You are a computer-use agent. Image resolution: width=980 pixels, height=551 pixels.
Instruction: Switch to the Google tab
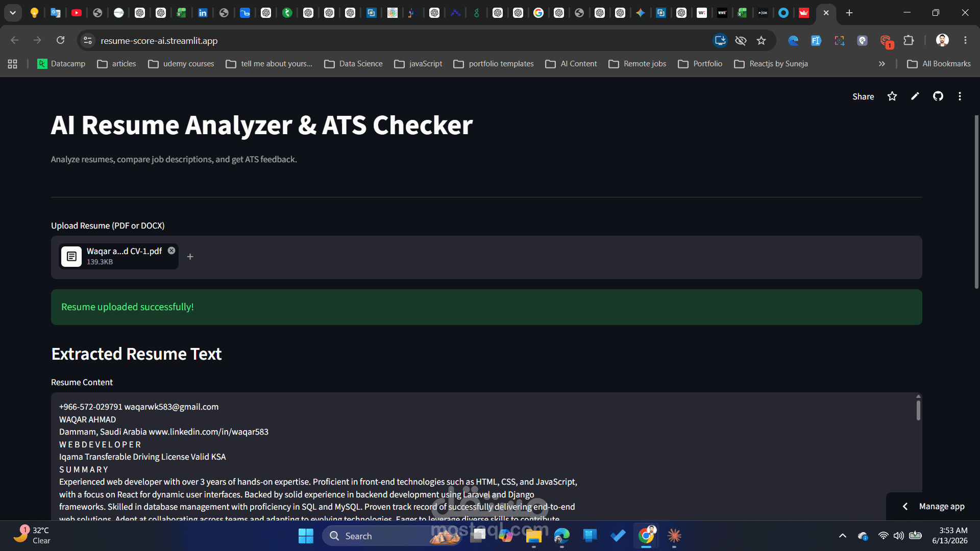coord(538,13)
